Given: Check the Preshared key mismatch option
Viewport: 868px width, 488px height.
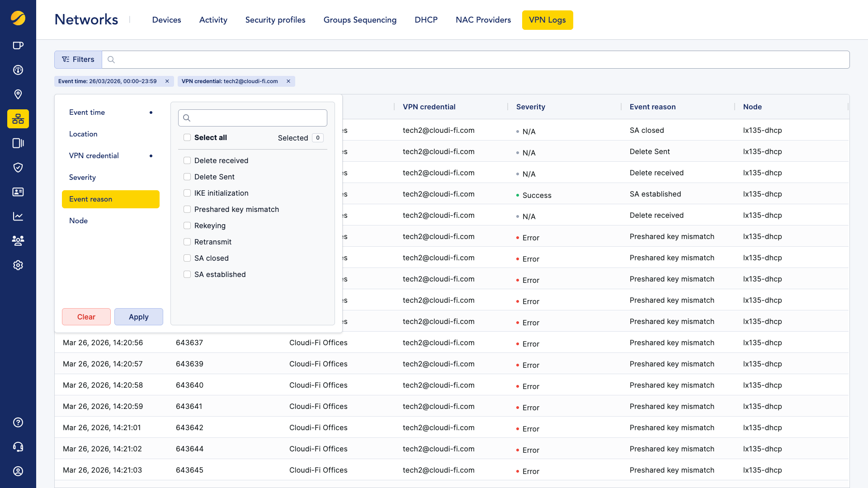Looking at the screenshot, I should [187, 209].
